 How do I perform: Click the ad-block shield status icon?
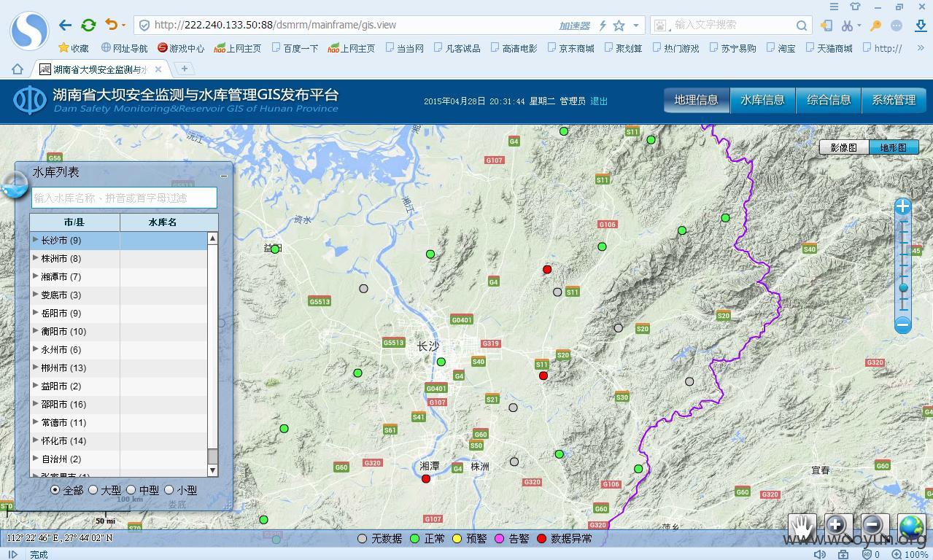tap(867, 554)
